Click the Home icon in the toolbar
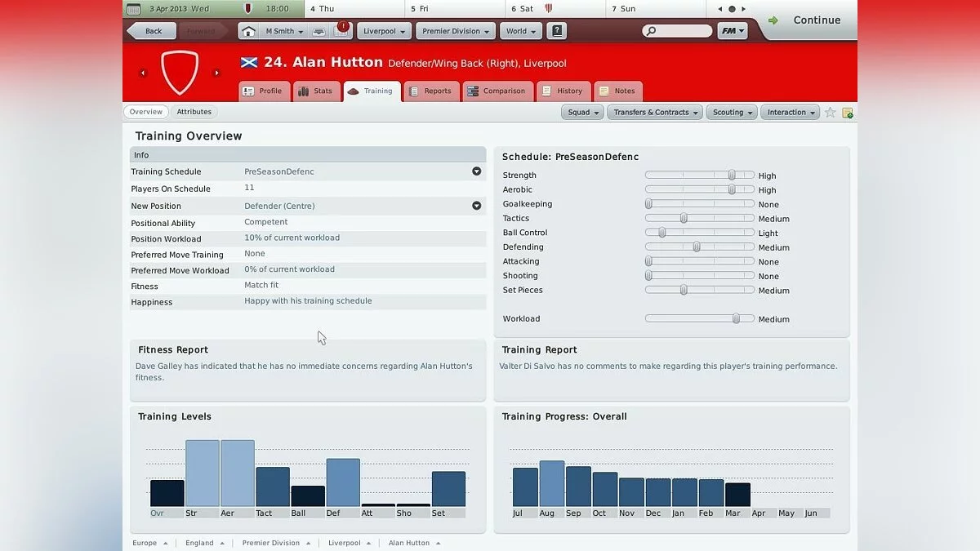Image resolution: width=980 pixels, height=551 pixels. tap(248, 31)
